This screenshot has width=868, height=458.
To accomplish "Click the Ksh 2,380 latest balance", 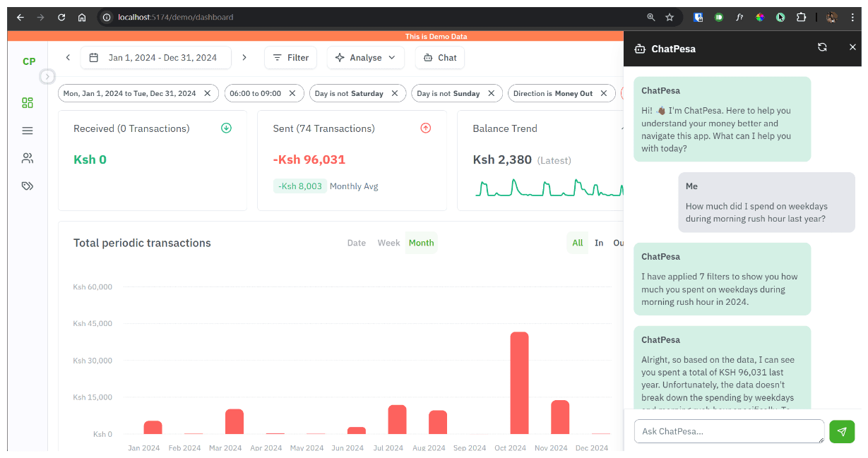I will (502, 159).
